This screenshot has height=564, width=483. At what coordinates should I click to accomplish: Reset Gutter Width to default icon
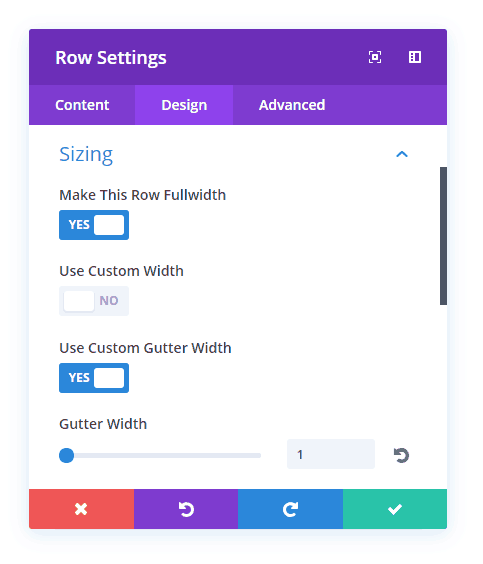(401, 455)
